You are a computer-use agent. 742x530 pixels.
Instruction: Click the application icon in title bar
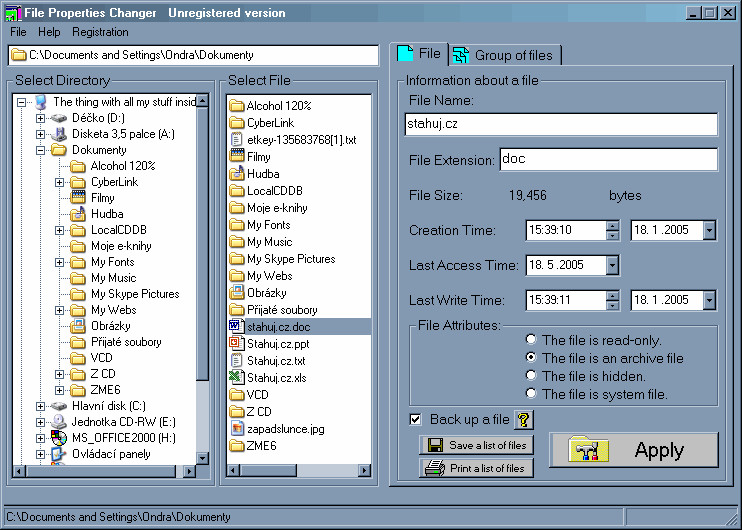pos(13,13)
